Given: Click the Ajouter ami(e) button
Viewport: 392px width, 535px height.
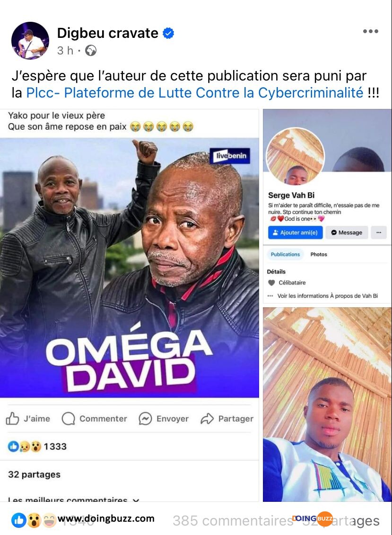Looking at the screenshot, I should [295, 232].
